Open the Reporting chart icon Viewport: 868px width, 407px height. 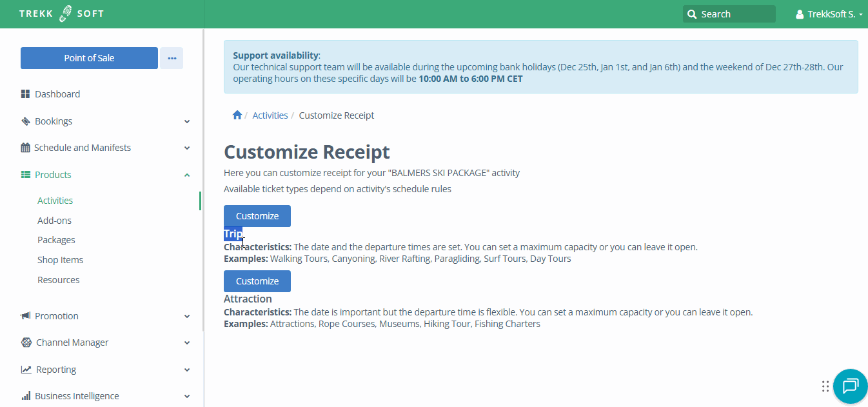[26, 369]
